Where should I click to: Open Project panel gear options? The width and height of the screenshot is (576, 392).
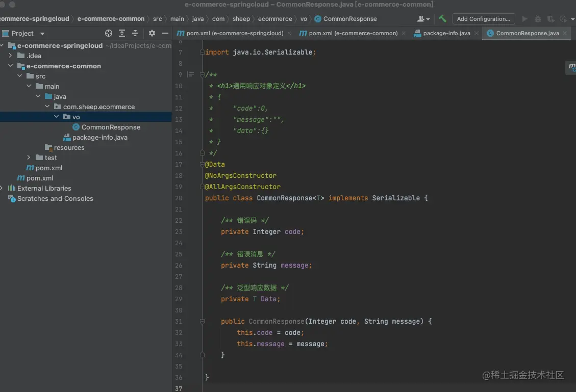(x=152, y=33)
